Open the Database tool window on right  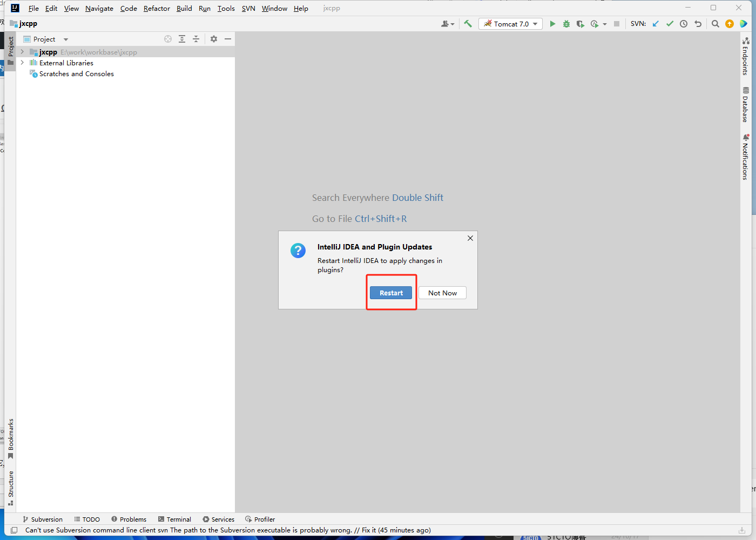745,105
